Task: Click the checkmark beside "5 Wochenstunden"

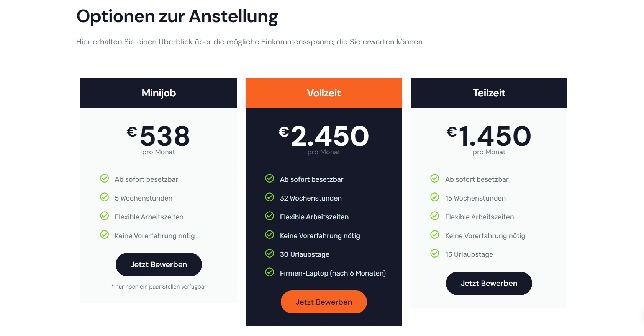Action: 105,197
